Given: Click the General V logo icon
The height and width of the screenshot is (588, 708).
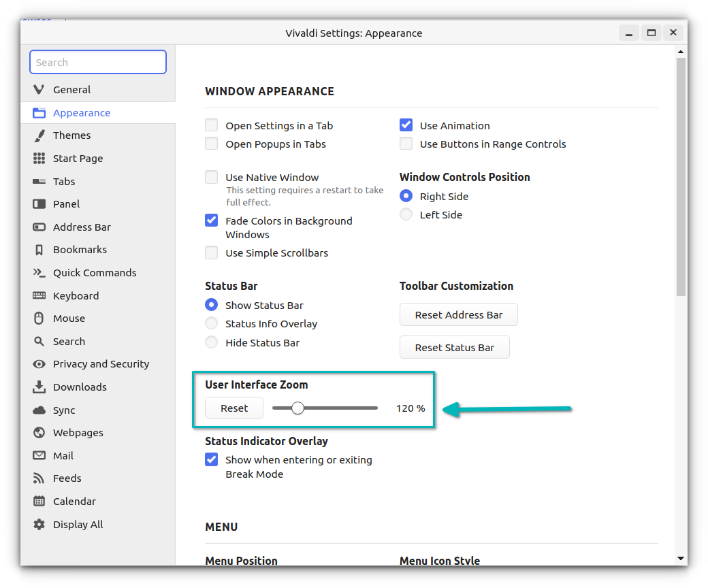Looking at the screenshot, I should click(x=39, y=90).
